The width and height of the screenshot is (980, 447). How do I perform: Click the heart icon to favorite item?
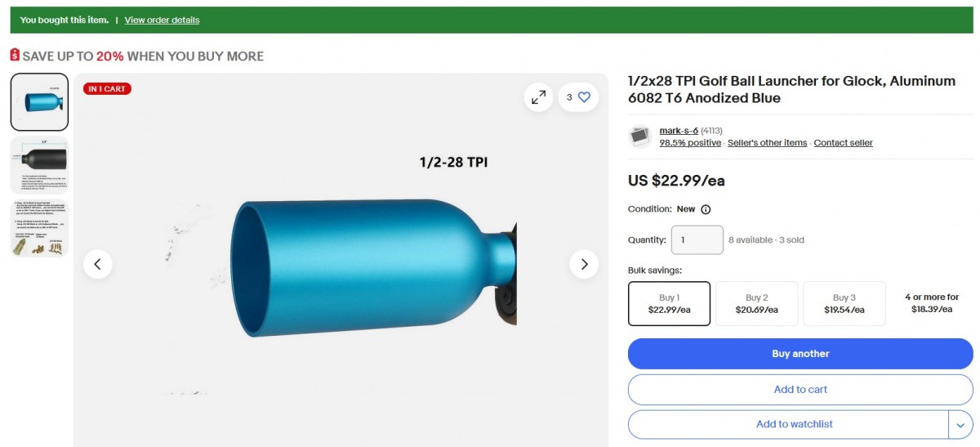pos(584,97)
